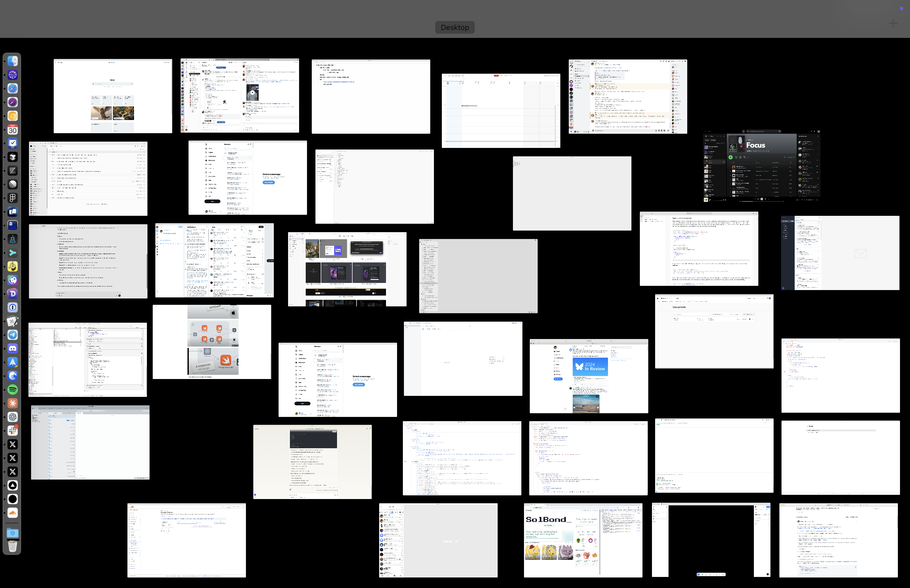Image resolution: width=910 pixels, height=588 pixels.
Task: Open Discord from the Dock
Action: click(x=13, y=348)
